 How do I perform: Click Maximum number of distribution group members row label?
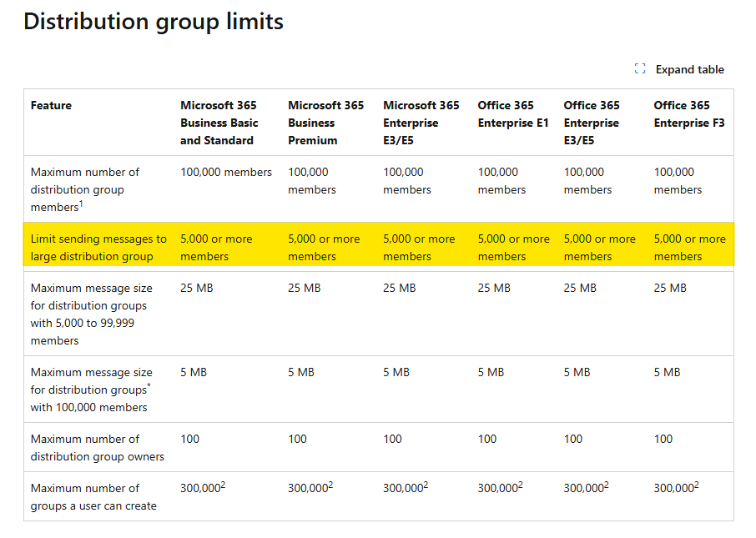pos(85,189)
